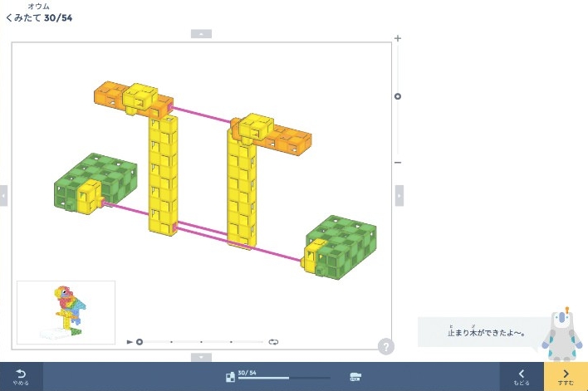
Task: Click the zoom out minus icon
Action: click(398, 162)
